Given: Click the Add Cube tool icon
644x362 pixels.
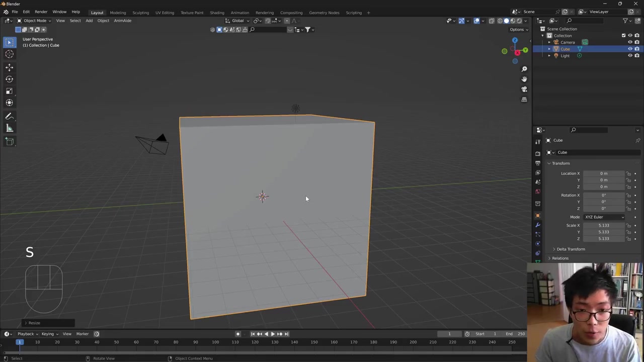Looking at the screenshot, I should [9, 142].
